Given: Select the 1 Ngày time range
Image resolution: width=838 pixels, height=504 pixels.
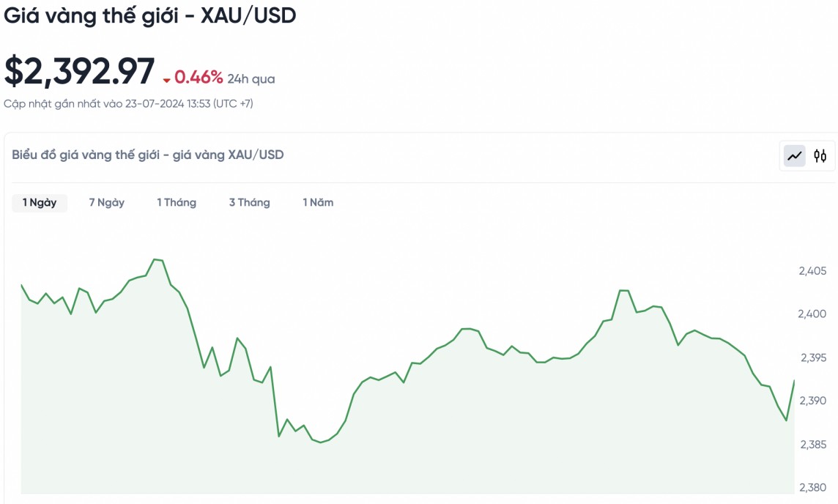Looking at the screenshot, I should point(40,203).
